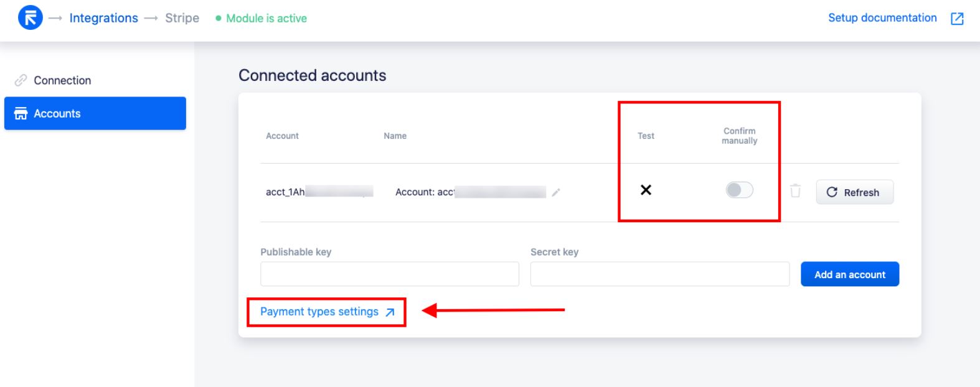Focus the Publishable key field
980x387 pixels.
390,274
